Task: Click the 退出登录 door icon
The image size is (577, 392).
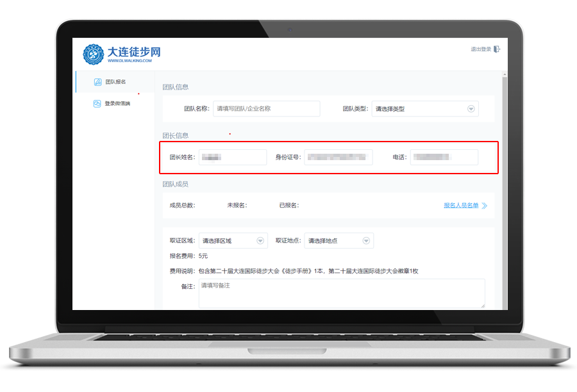Action: point(497,49)
